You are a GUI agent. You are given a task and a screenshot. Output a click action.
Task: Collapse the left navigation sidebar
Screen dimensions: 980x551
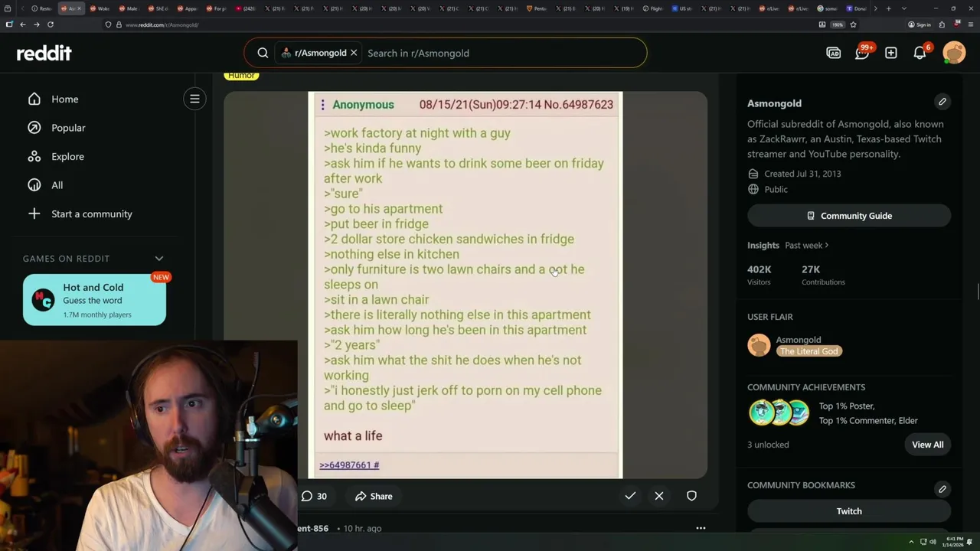(x=194, y=99)
